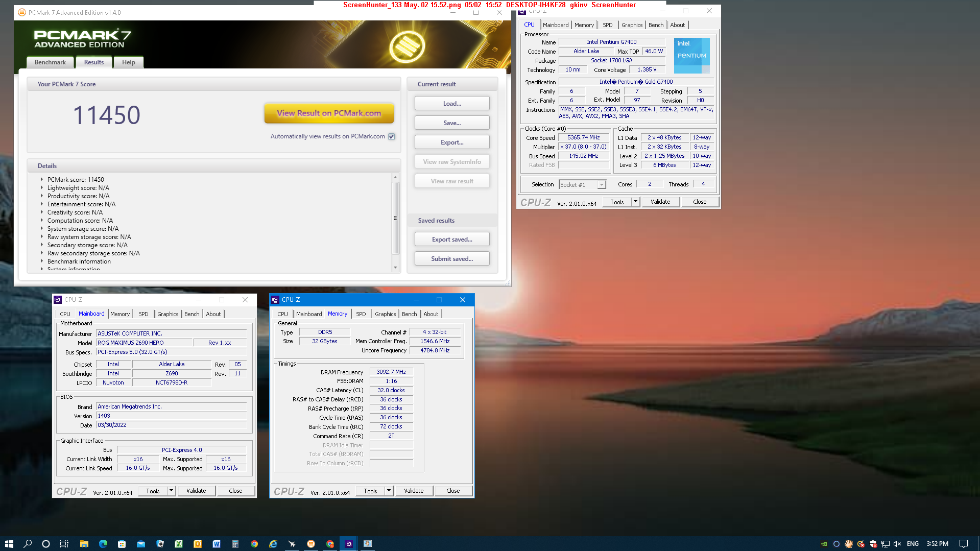Click PCMark 7 title bar app icon
This screenshot has height=551, width=980.
pos(22,12)
